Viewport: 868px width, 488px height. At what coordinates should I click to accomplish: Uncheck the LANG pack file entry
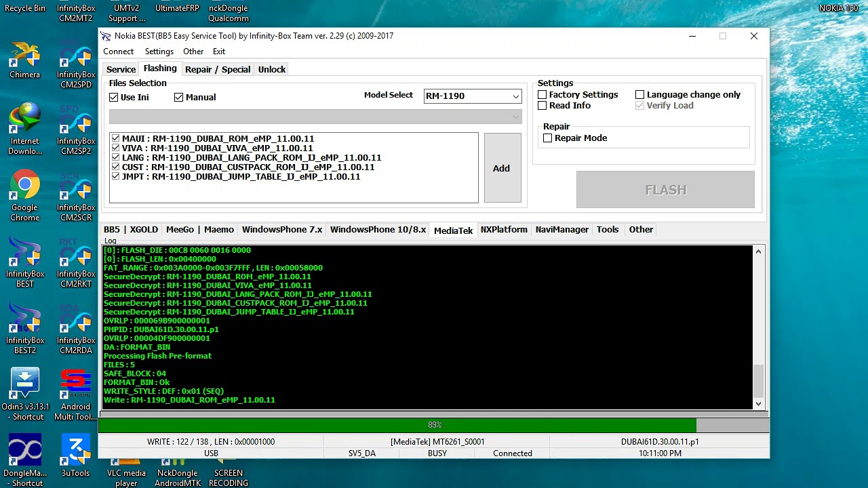point(116,157)
